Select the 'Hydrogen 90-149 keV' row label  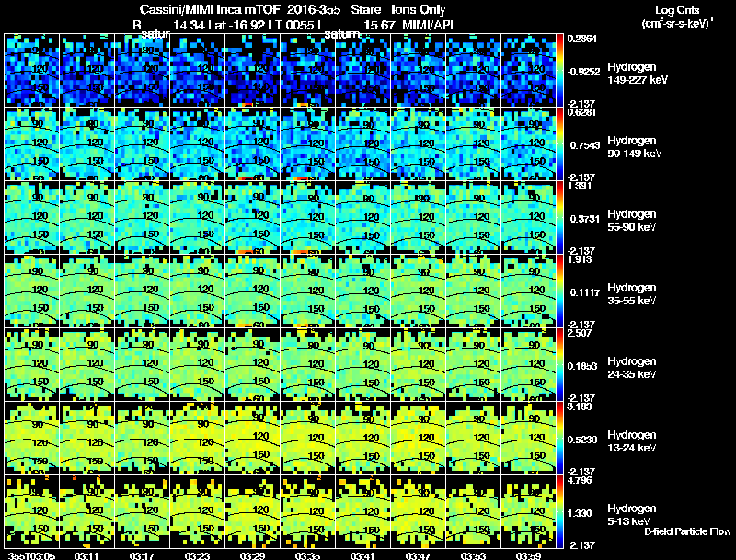point(635,147)
